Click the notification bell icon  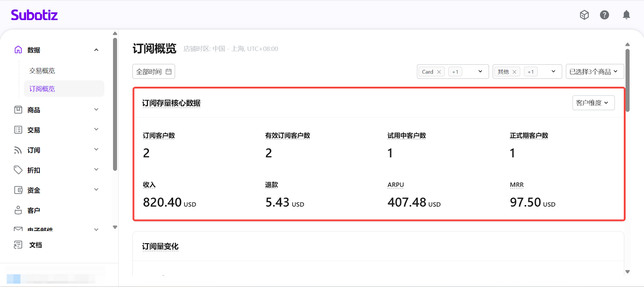tap(626, 15)
